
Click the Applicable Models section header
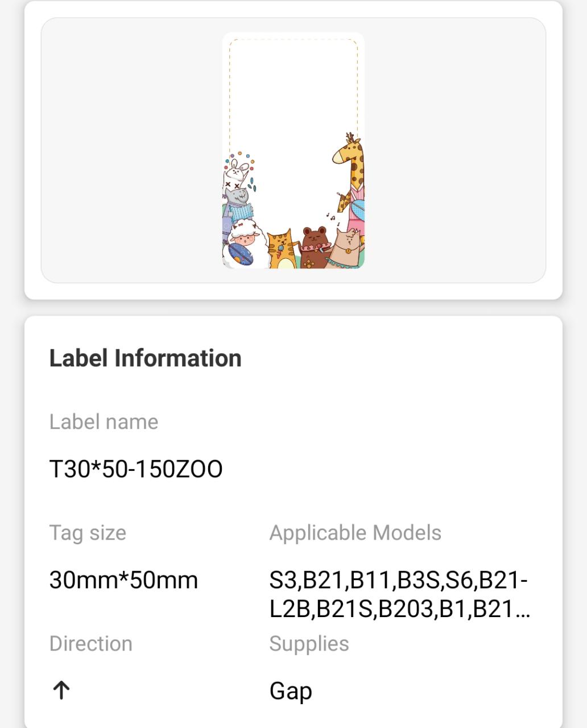pos(355,533)
